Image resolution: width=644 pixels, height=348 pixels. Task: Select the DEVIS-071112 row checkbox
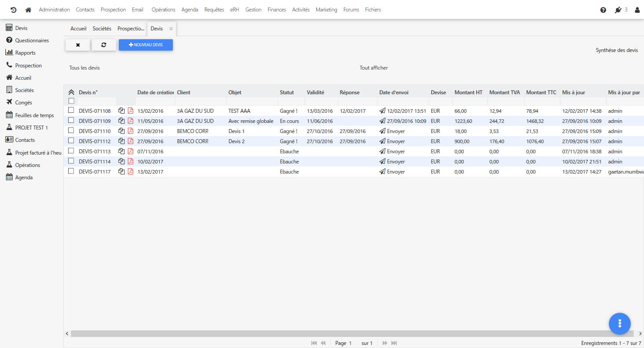[x=71, y=141]
